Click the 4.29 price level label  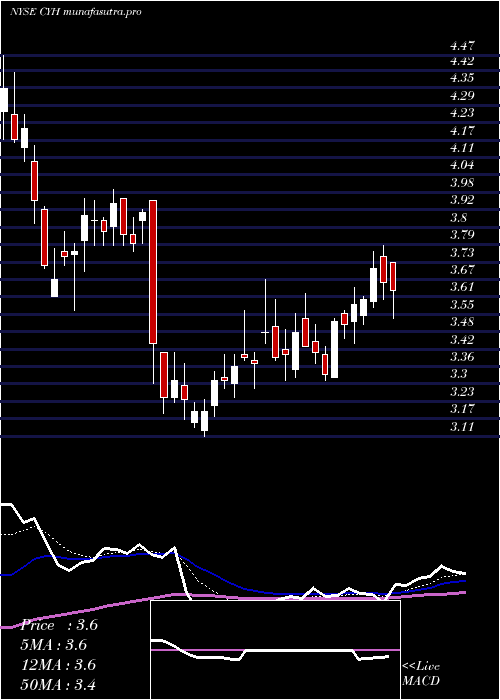click(x=462, y=96)
